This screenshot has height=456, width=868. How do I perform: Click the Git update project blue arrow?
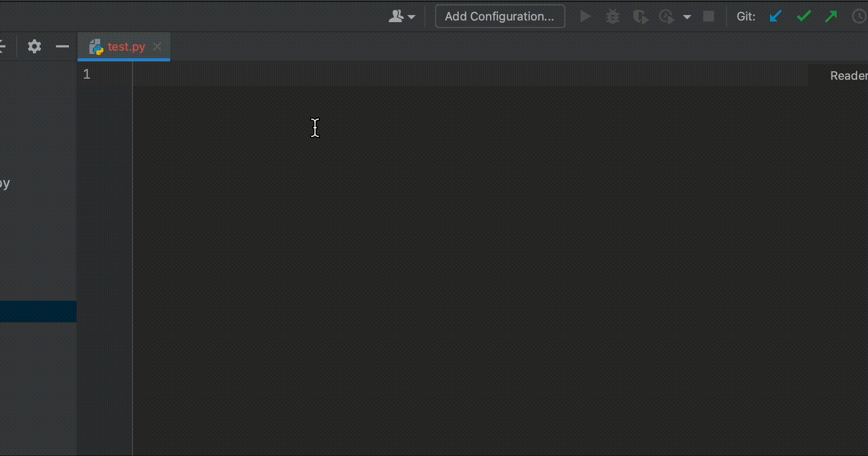(x=775, y=17)
